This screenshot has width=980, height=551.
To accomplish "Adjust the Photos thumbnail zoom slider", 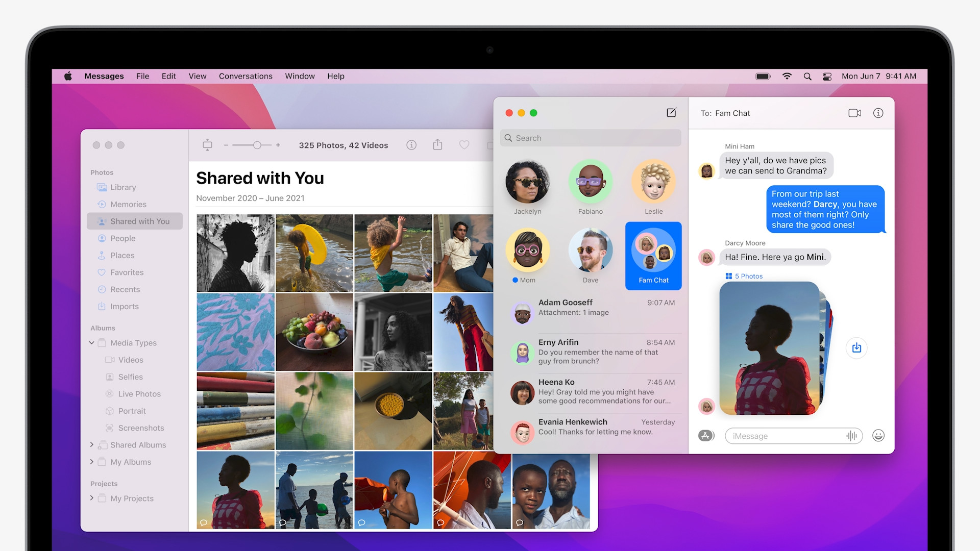I will tap(257, 145).
